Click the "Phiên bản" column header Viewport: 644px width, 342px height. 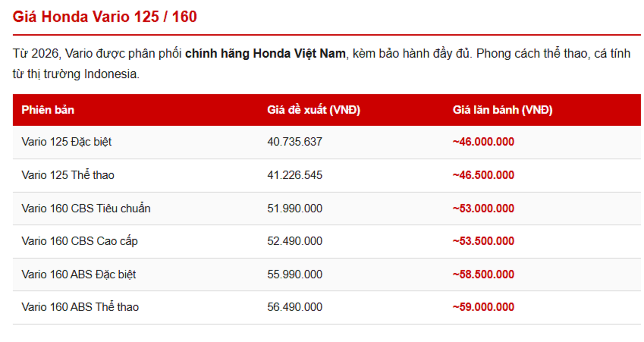pyautogui.click(x=48, y=110)
